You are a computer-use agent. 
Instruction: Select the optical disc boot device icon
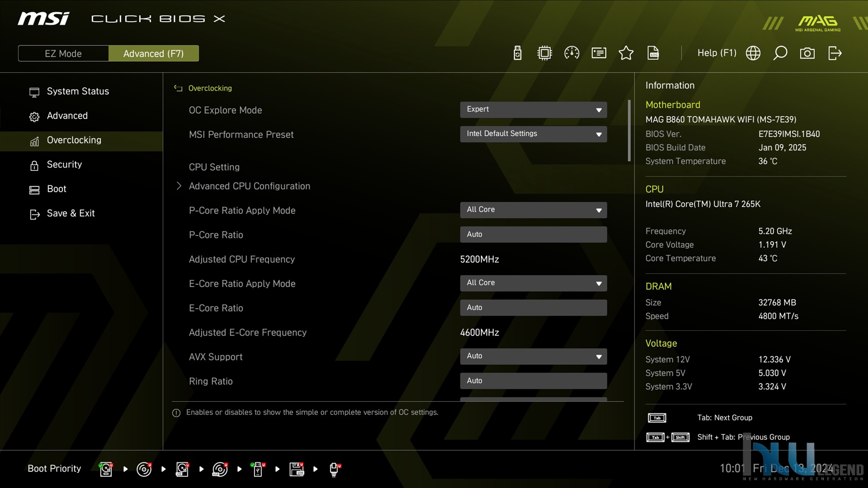tap(144, 469)
